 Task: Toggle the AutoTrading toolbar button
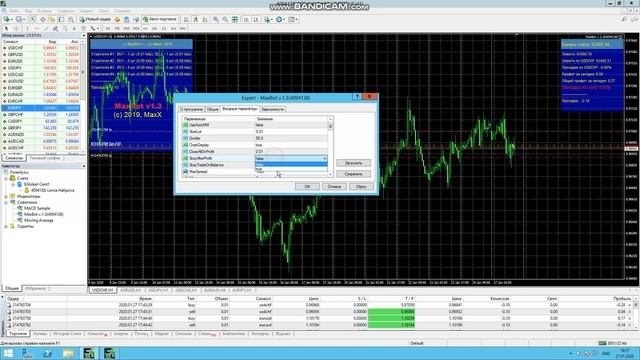pyautogui.click(x=160, y=19)
